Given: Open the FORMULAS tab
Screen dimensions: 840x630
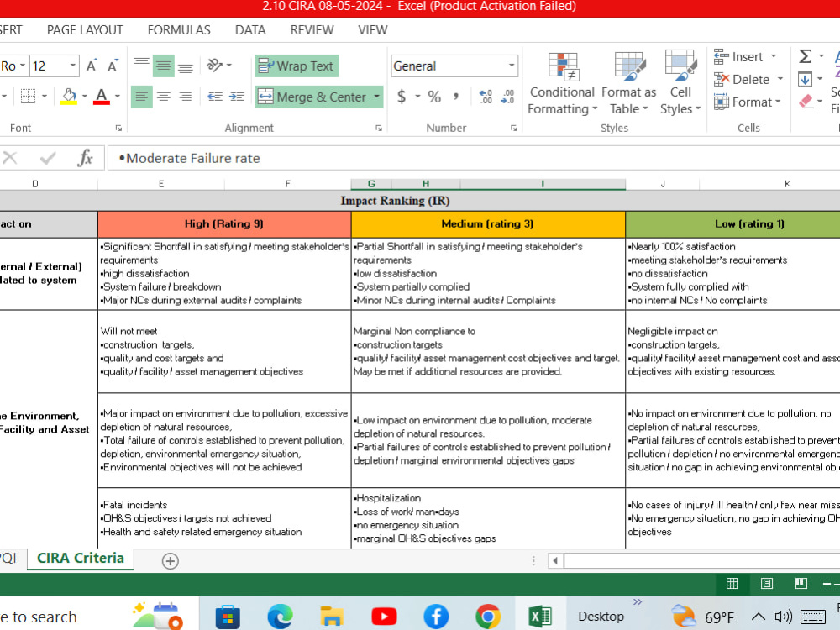Looking at the screenshot, I should [179, 30].
